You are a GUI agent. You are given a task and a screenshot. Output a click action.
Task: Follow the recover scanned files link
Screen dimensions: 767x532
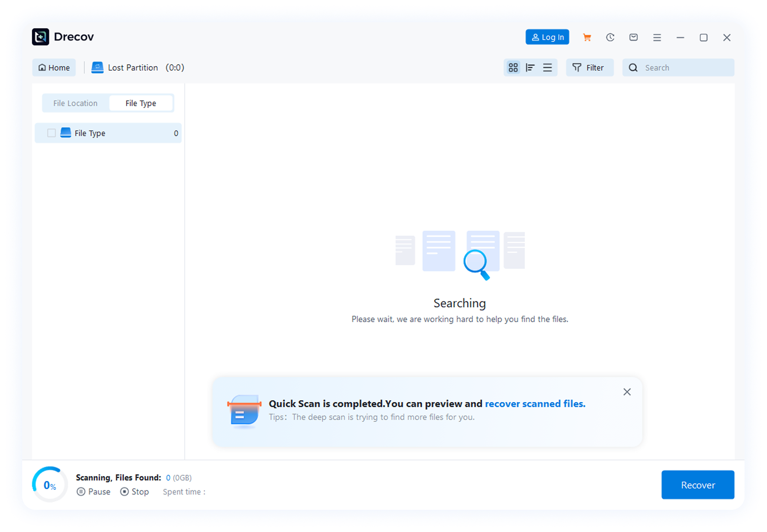click(535, 404)
